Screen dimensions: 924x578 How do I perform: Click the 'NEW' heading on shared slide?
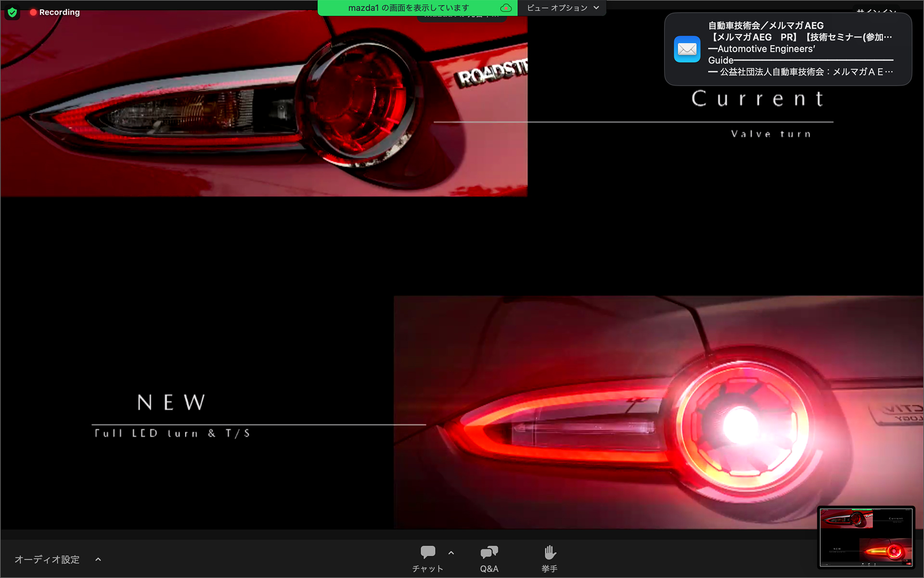171,402
